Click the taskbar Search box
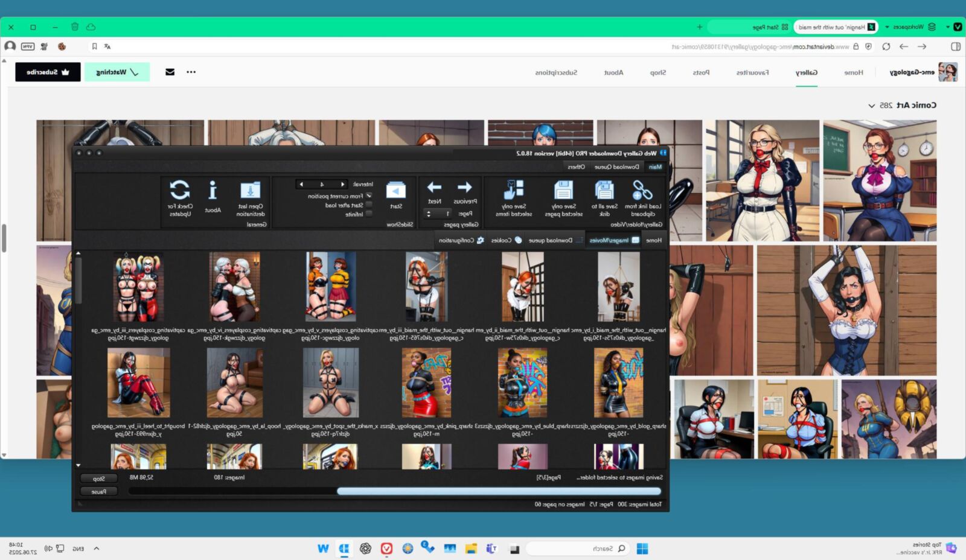 click(x=578, y=549)
